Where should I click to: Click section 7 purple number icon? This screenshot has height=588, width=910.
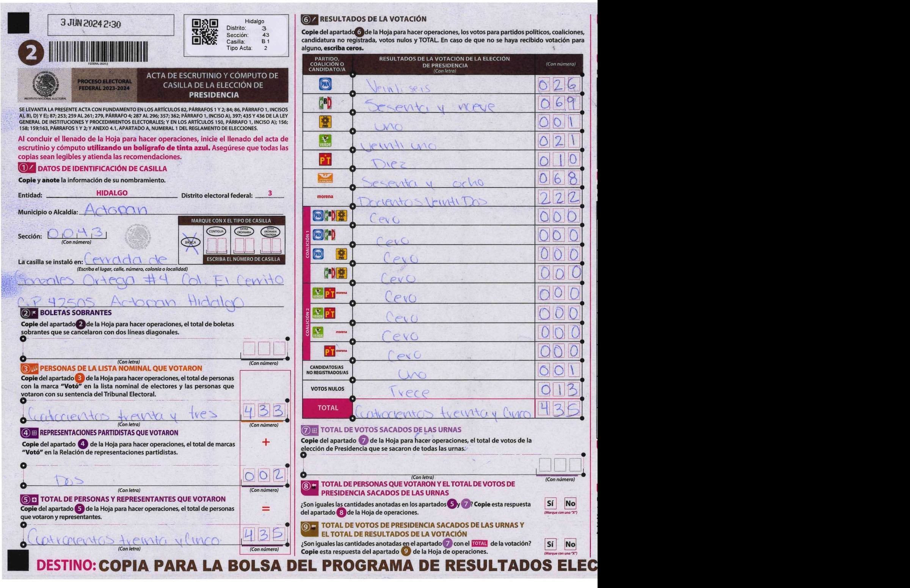pos(309,430)
